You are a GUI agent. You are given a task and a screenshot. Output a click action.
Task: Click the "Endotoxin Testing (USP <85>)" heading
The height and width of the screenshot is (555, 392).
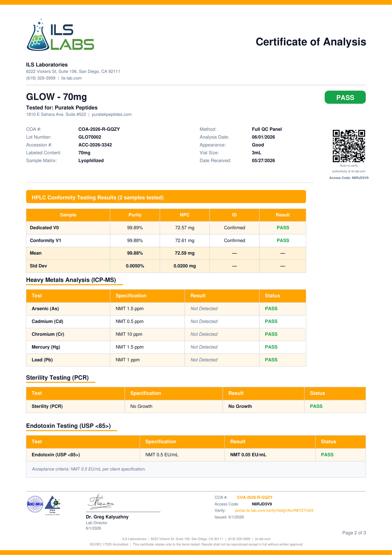tap(68, 426)
